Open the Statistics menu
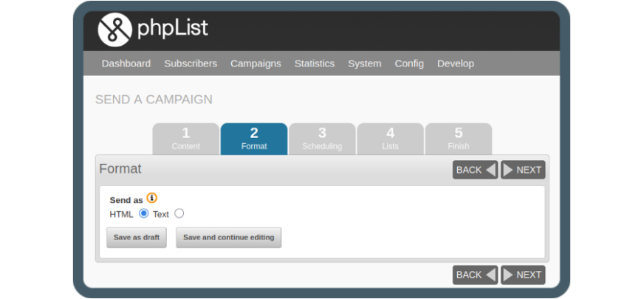This screenshot has height=299, width=644. pyautogui.click(x=315, y=63)
